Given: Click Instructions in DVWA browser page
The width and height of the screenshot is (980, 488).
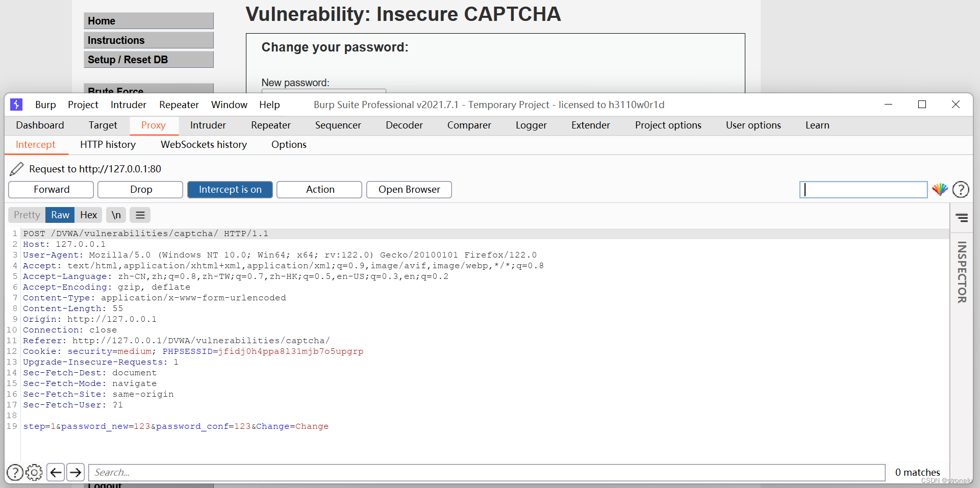Looking at the screenshot, I should click(148, 40).
